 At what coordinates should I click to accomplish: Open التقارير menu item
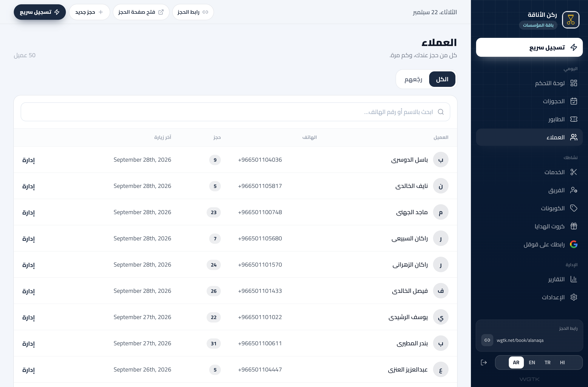coord(529,279)
